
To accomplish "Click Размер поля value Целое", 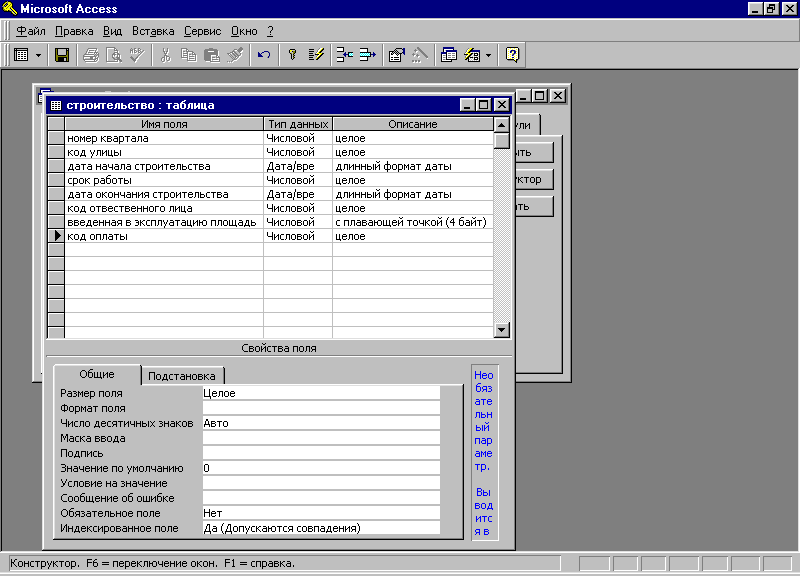I will pyautogui.click(x=321, y=393).
